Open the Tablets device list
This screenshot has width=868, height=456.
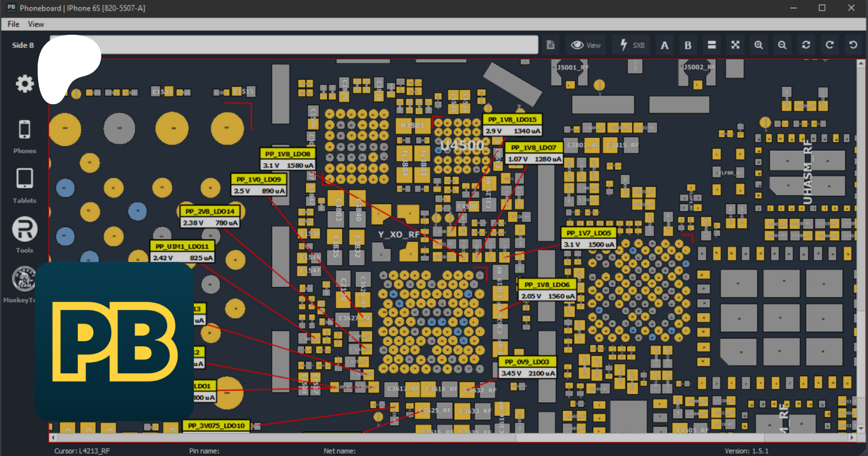point(24,185)
